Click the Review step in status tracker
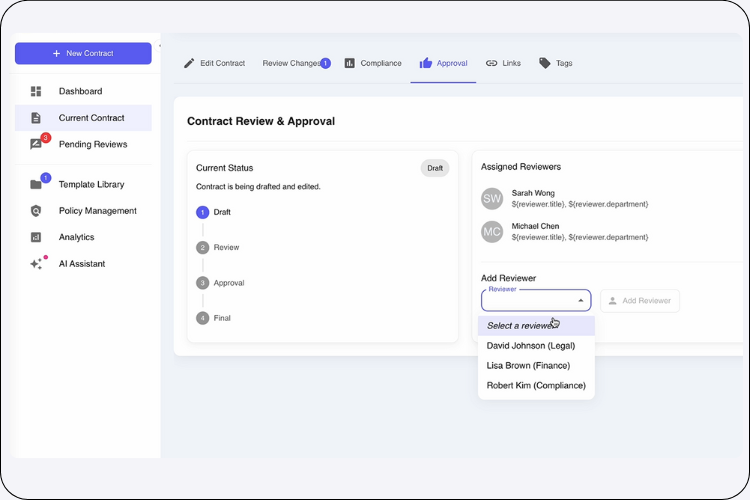750x500 pixels. pos(226,247)
